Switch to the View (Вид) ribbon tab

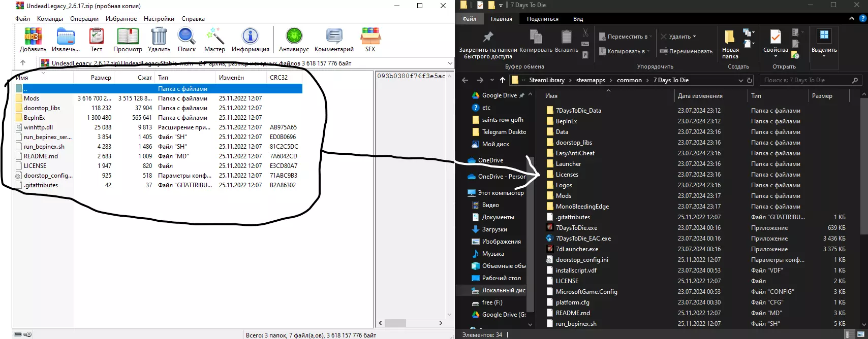coord(578,19)
